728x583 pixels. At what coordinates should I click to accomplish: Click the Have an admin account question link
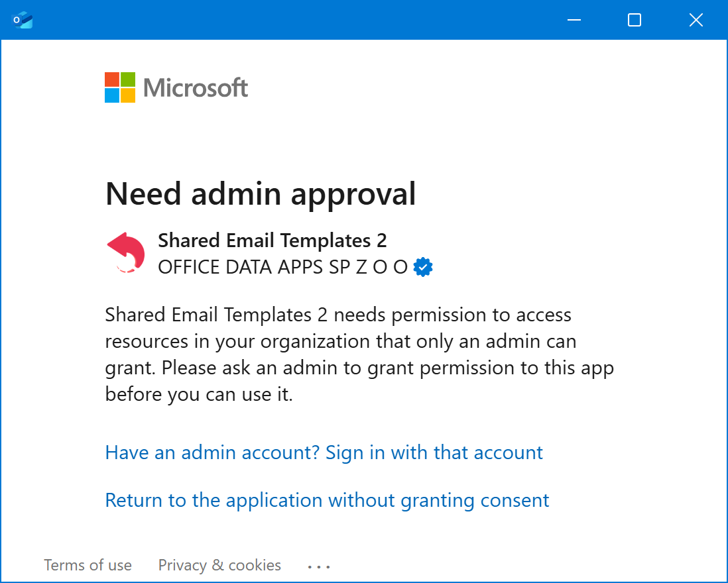pyautogui.click(x=324, y=452)
